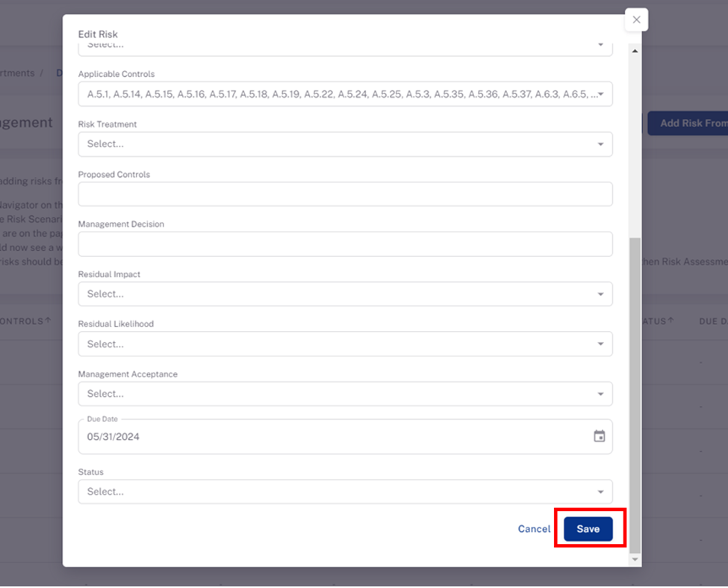
Task: Close the Edit Risk dialog with X
Action: pyautogui.click(x=636, y=20)
